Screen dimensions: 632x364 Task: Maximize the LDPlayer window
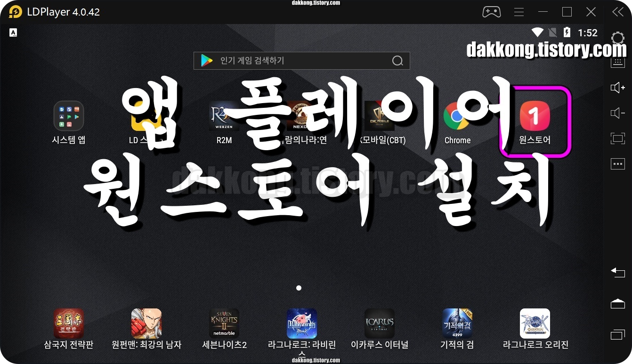point(567,12)
